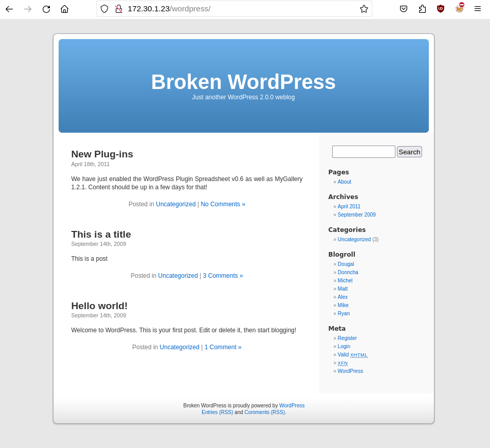Open the Firefox application menu
Viewport: 490px width, 448px height.
click(477, 9)
